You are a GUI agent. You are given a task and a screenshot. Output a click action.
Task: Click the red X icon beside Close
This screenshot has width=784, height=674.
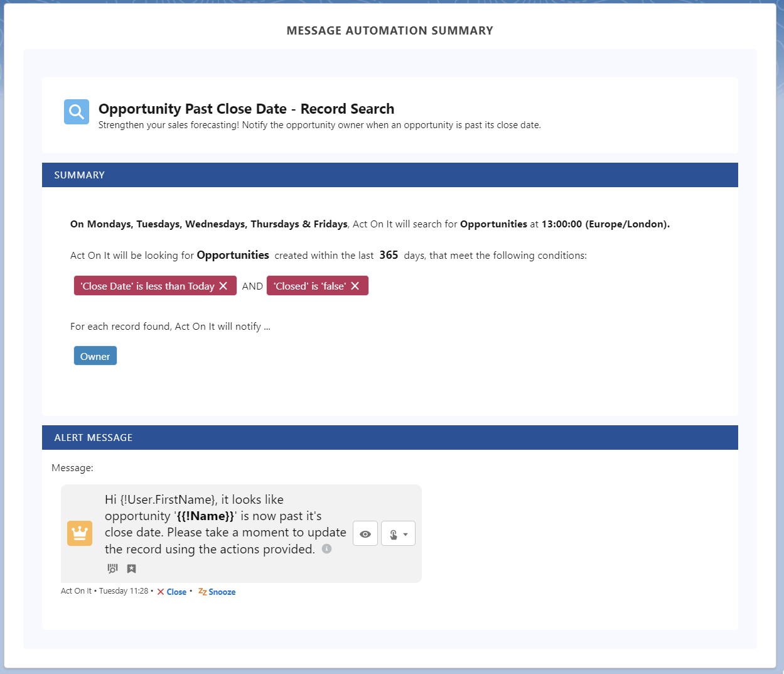point(161,592)
